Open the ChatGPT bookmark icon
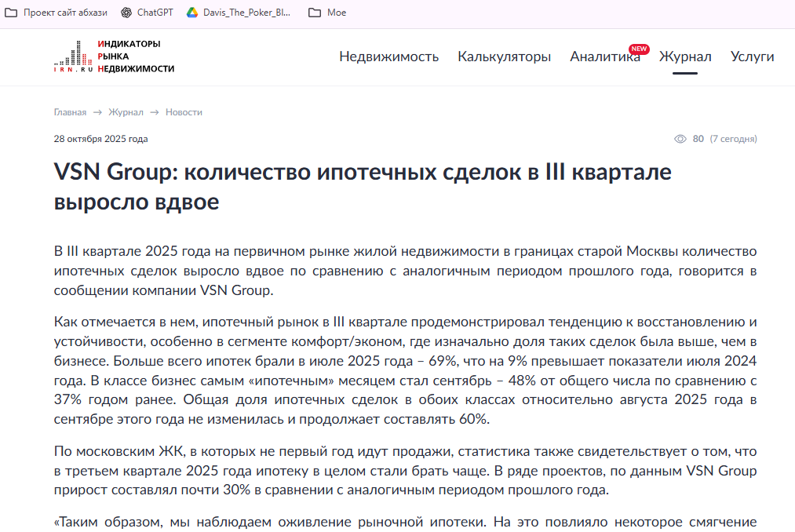The height and width of the screenshot is (532, 795). (125, 13)
